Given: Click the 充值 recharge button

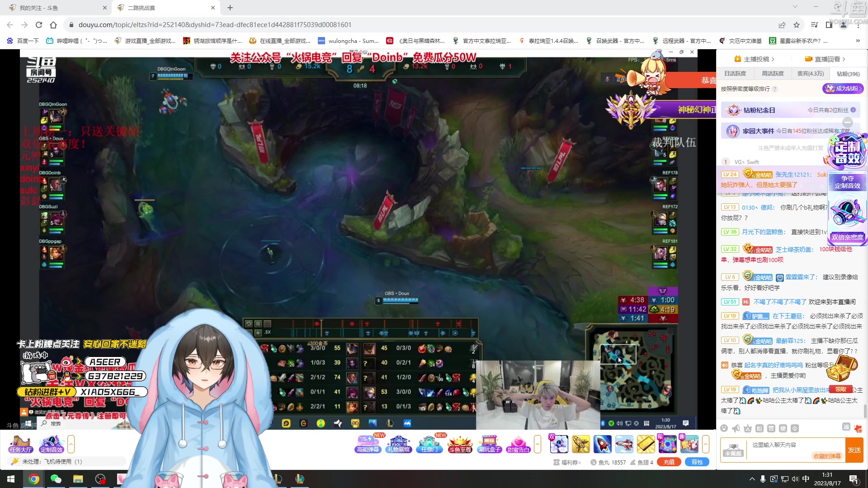Looking at the screenshot, I should click(669, 462).
